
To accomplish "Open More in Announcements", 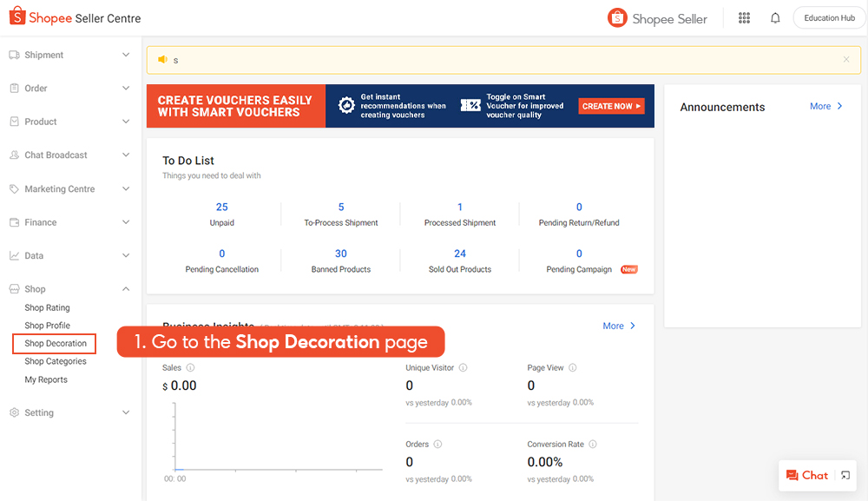I will click(x=826, y=106).
